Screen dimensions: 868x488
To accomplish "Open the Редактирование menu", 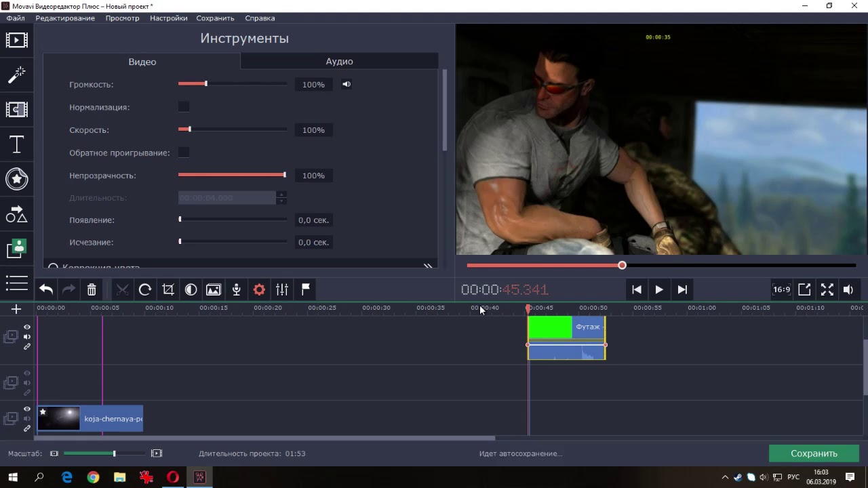I will tap(65, 18).
